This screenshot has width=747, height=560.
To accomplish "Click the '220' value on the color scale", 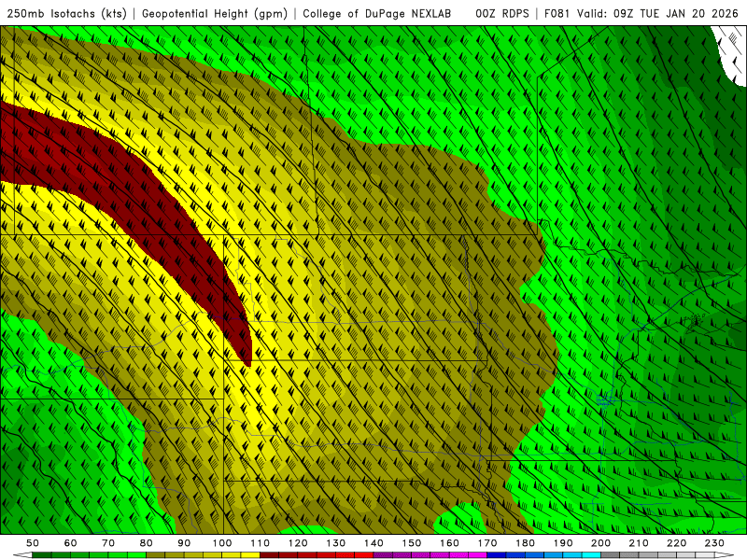I will [x=676, y=543].
